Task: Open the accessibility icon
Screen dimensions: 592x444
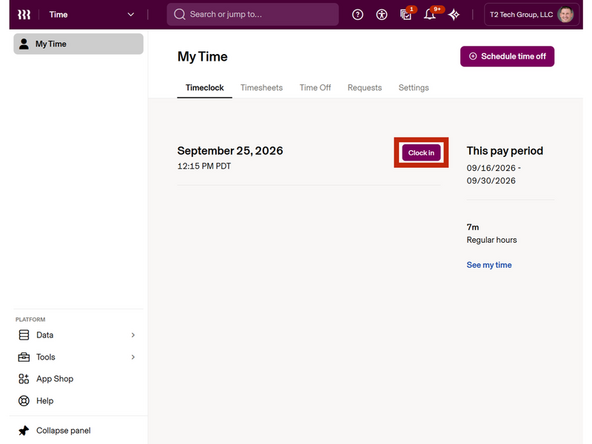Action: 381,15
